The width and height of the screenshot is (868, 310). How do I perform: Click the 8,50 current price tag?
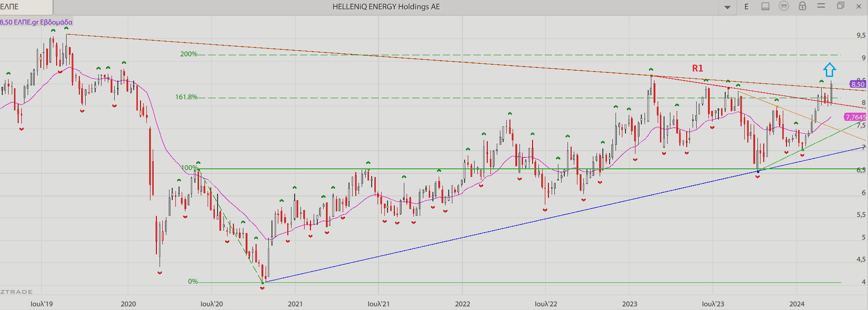(x=858, y=84)
